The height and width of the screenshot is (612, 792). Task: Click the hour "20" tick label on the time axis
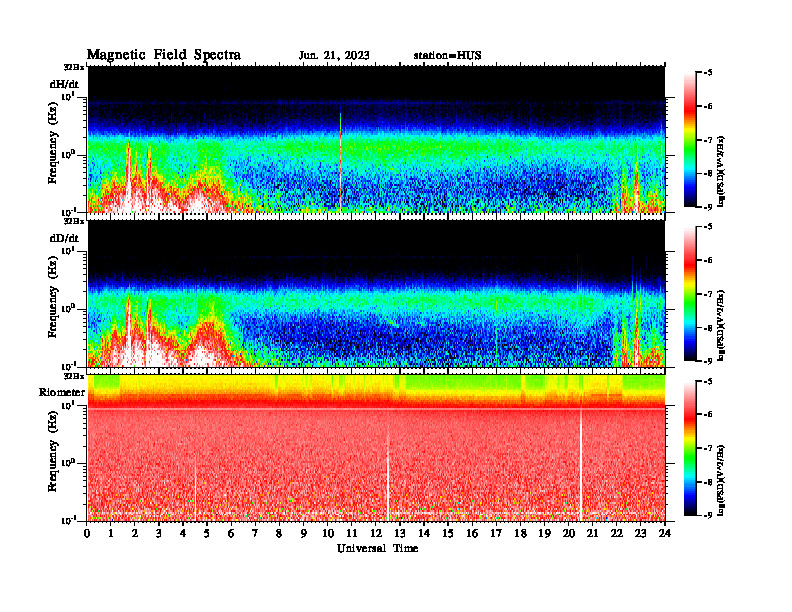coord(568,533)
